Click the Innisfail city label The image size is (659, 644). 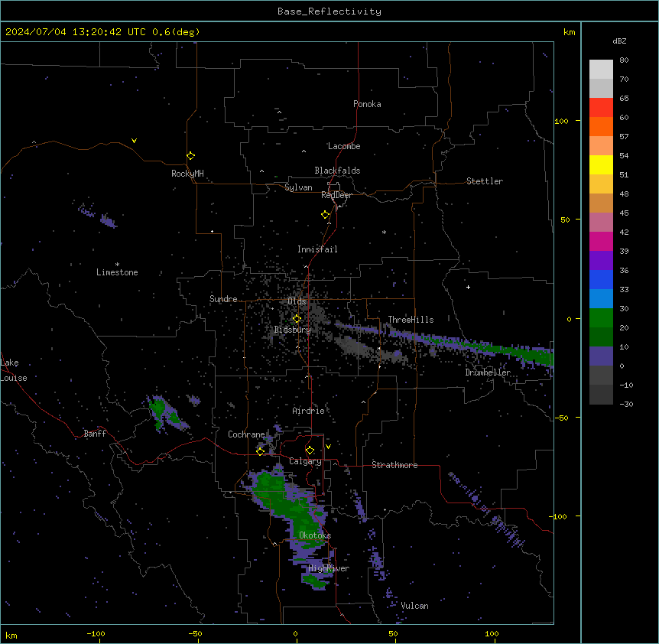click(317, 249)
